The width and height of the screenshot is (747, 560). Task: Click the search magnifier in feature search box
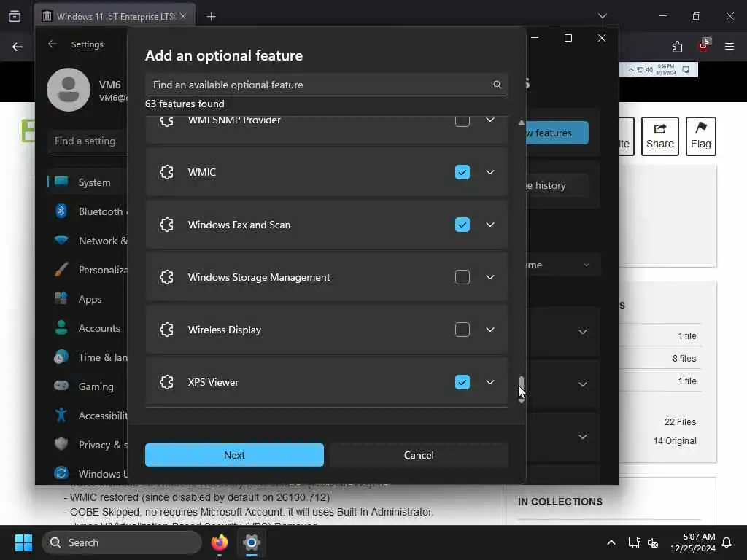pos(497,85)
